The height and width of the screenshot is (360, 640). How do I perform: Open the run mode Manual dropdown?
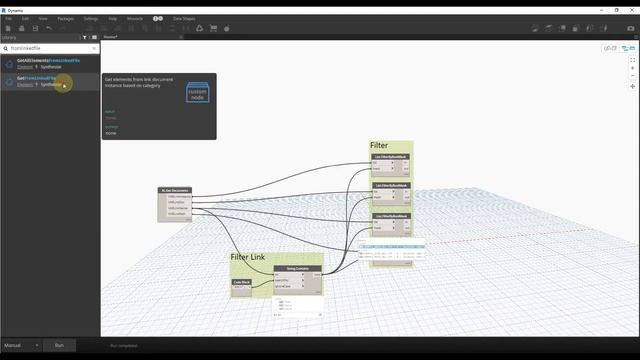point(21,345)
